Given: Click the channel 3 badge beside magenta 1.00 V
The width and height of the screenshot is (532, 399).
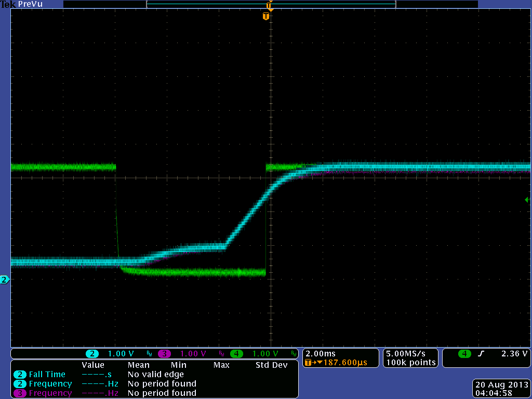Looking at the screenshot, I should [x=164, y=354].
